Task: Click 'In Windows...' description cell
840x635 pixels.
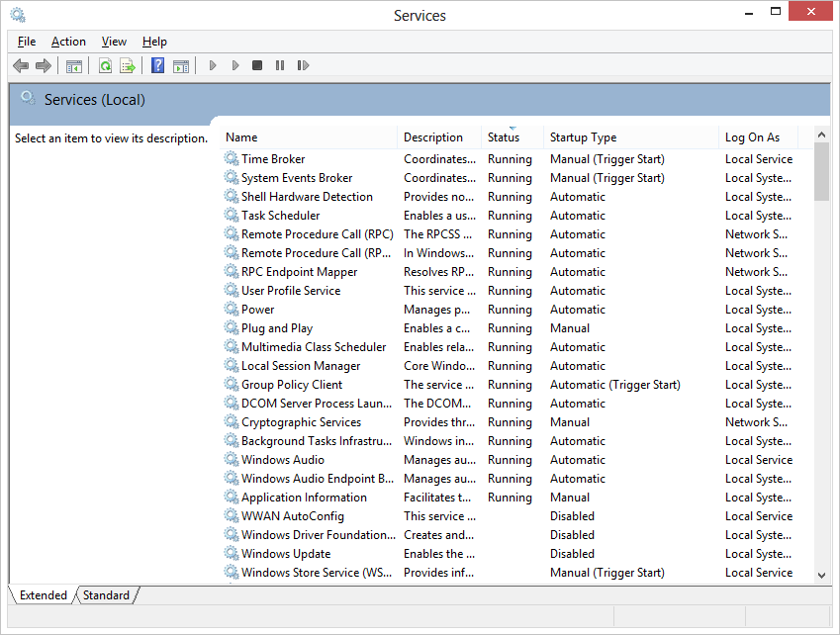Action: [x=438, y=253]
